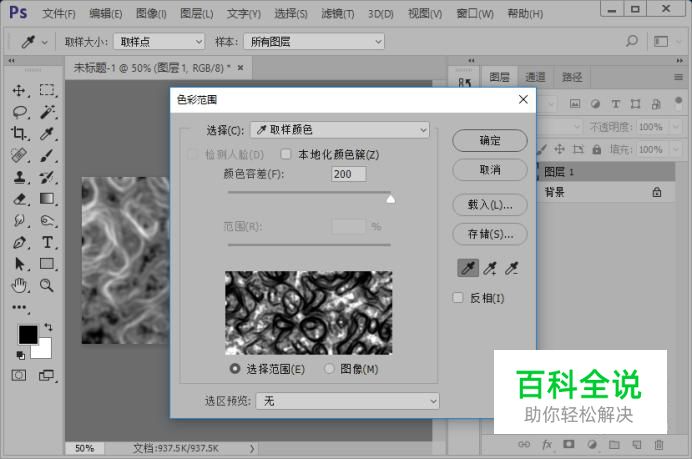Select the Clone Stamp tool
The image size is (692, 459).
pyautogui.click(x=19, y=177)
